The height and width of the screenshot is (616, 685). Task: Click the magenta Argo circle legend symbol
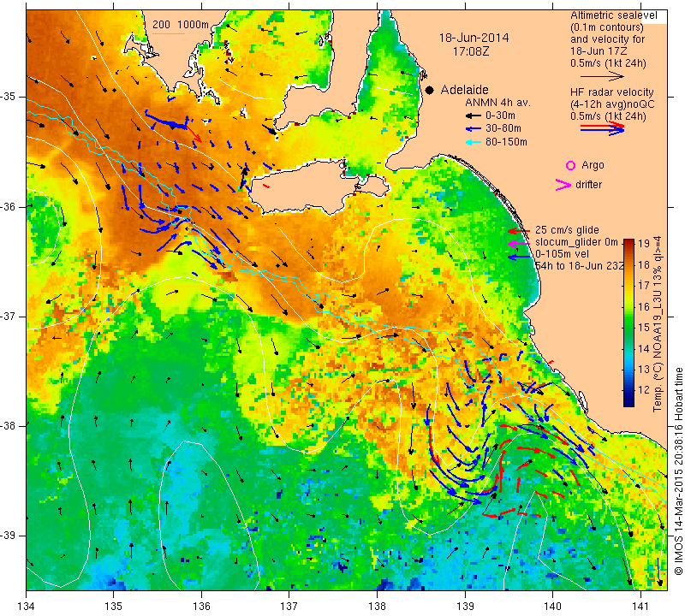570,165
